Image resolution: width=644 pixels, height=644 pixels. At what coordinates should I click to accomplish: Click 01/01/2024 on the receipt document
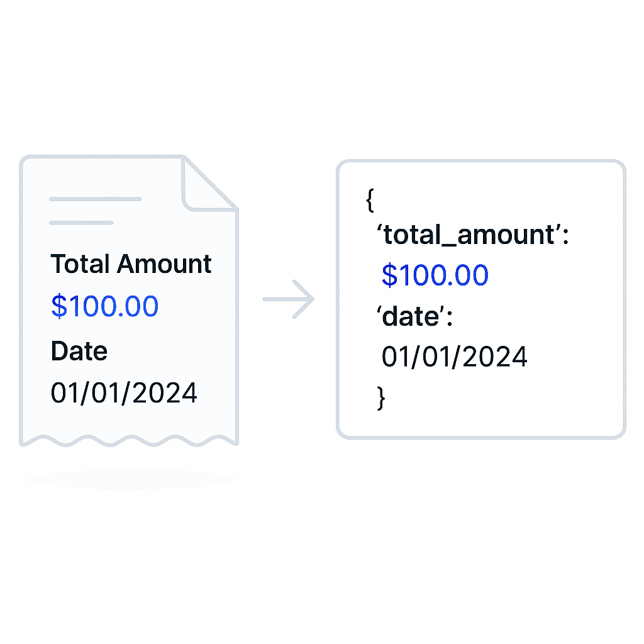pyautogui.click(x=124, y=392)
